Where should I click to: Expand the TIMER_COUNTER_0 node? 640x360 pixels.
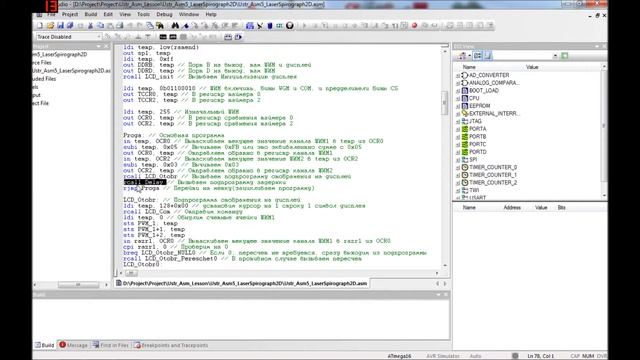pyautogui.click(x=458, y=167)
